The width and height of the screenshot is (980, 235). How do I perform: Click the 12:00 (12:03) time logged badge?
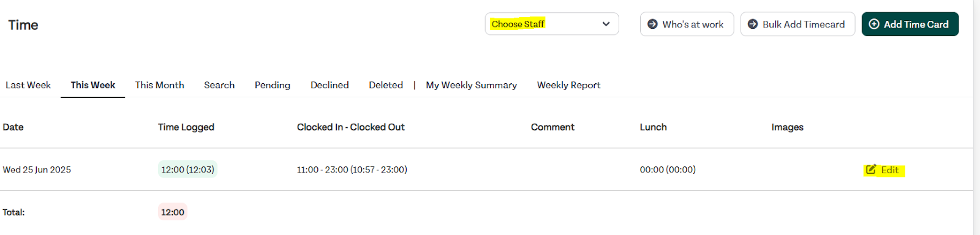click(187, 170)
